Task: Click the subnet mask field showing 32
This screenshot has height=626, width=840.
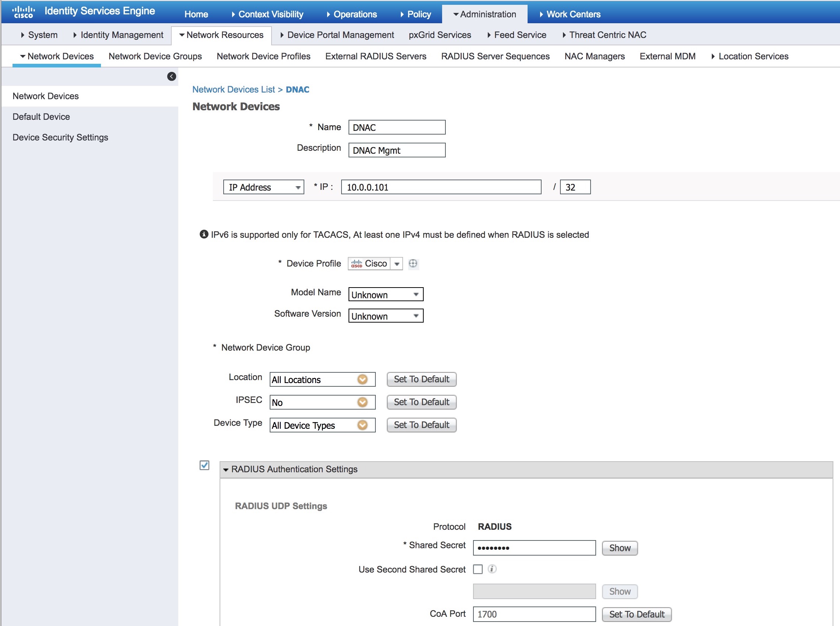Action: click(575, 187)
